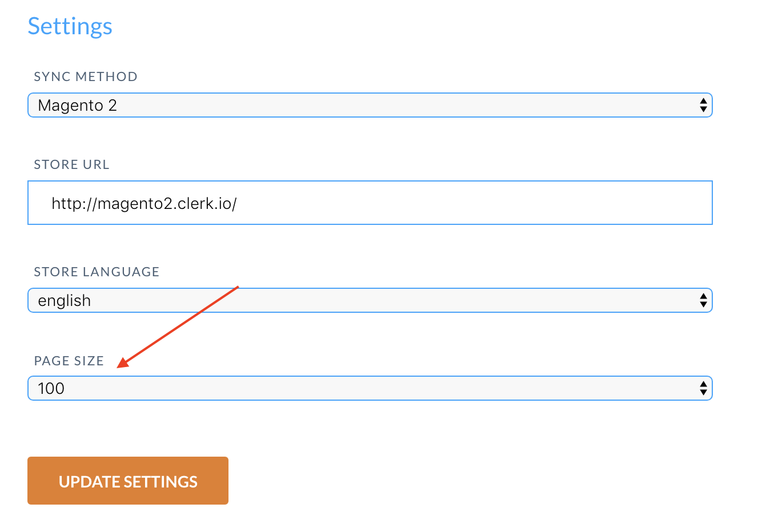Click the selected language value english
Image resolution: width=778 pixels, height=532 pixels.
tap(64, 301)
